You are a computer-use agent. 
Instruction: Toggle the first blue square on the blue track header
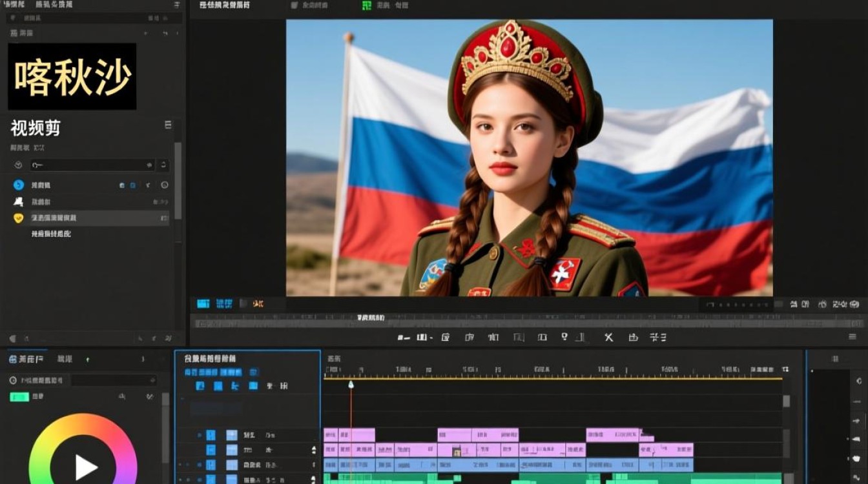[211, 465]
